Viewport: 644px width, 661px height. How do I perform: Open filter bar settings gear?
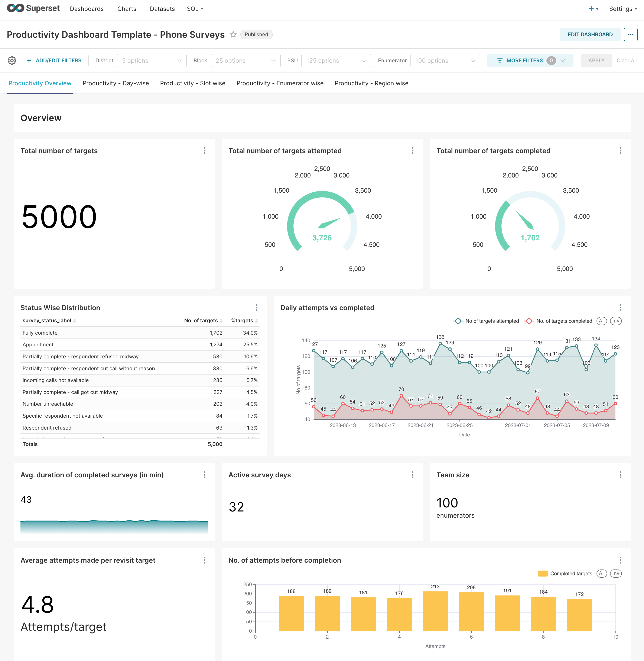12,61
